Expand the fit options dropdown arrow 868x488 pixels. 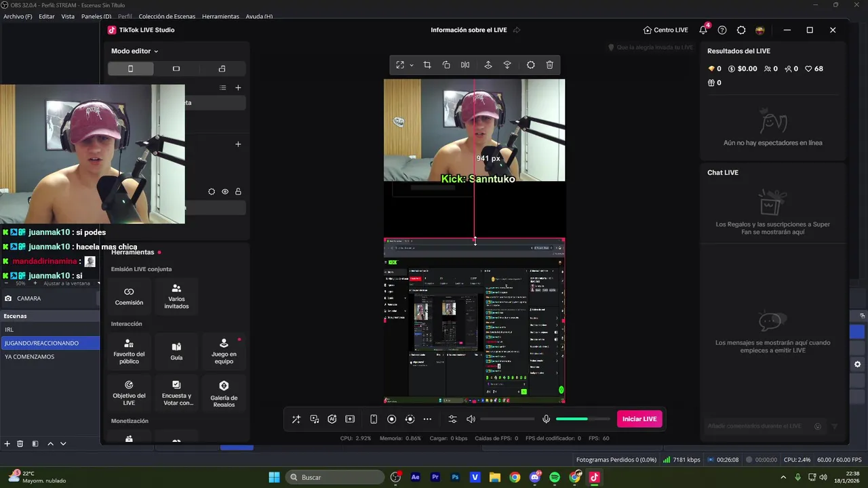tap(412, 66)
